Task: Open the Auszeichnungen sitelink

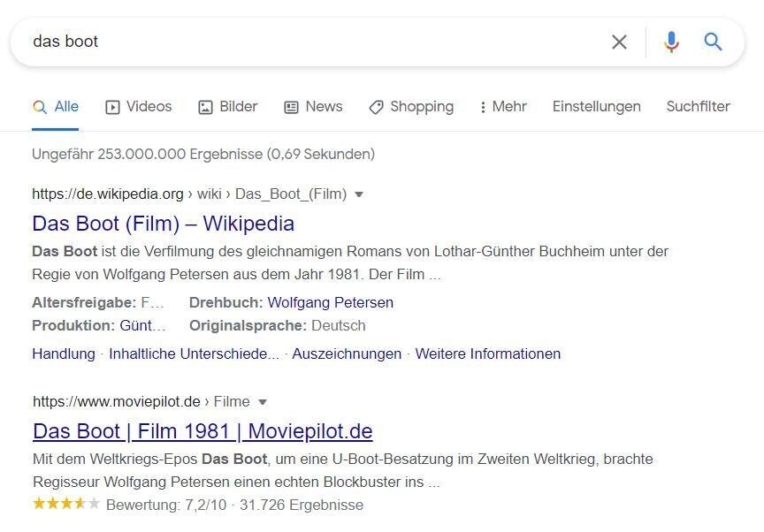Action: (x=347, y=353)
